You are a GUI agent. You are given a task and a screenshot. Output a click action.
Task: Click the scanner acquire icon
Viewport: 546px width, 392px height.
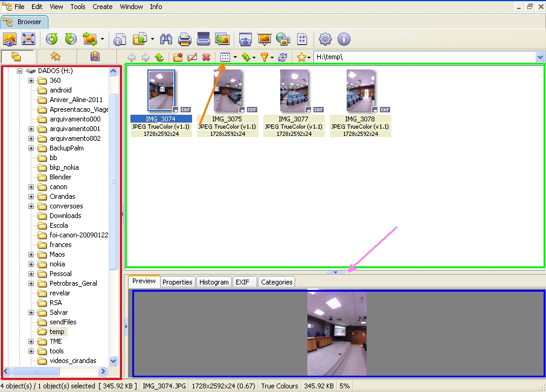tap(204, 39)
